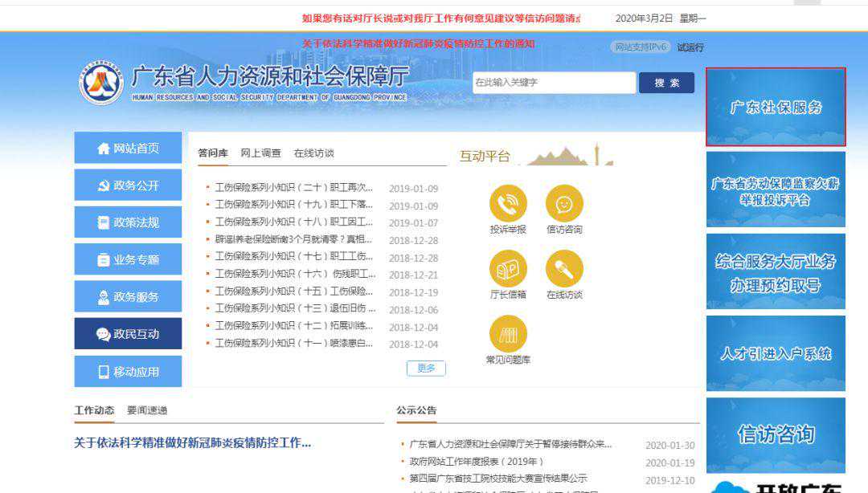
Task: Click the 更多 button below the Q&A list
Action: [x=425, y=368]
